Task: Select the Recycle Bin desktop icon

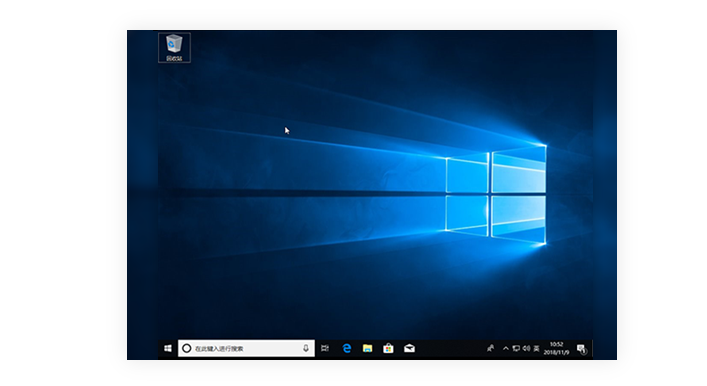Action: [174, 48]
